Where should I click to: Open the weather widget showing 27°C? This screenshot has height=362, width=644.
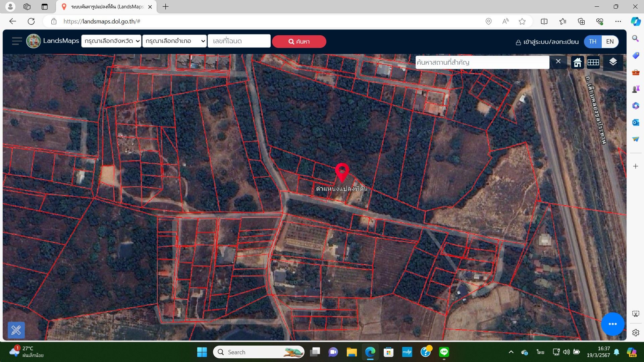[x=27, y=352]
